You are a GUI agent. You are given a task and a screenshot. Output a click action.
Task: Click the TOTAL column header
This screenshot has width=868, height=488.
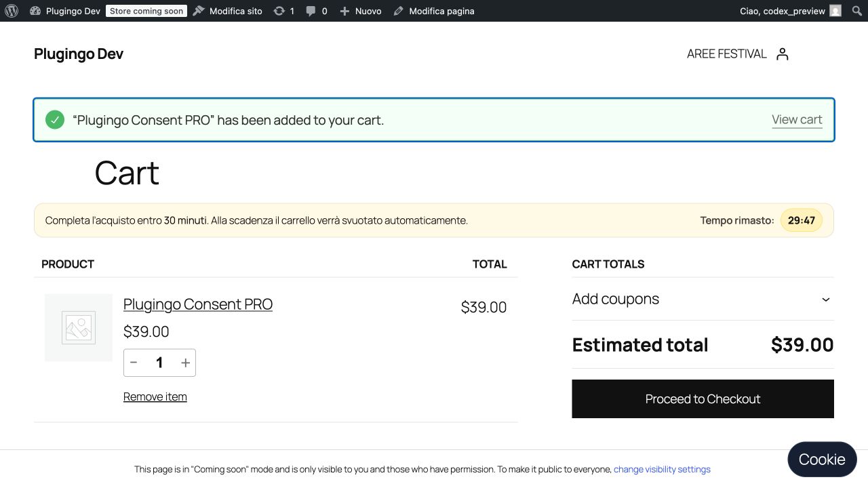[x=490, y=264]
